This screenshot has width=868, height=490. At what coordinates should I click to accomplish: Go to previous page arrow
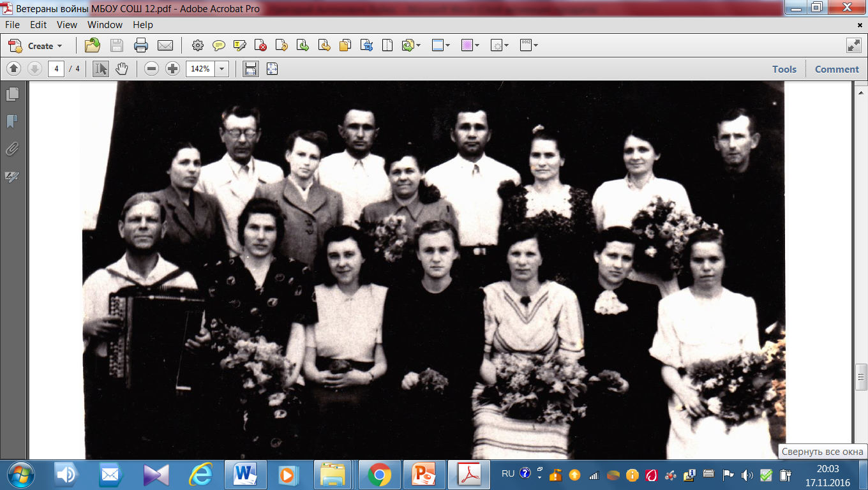tap(14, 69)
